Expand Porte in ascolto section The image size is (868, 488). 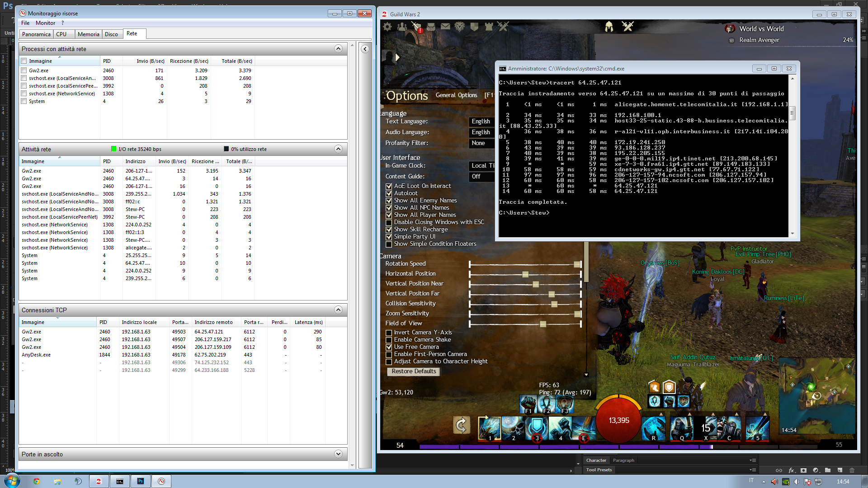pos(338,454)
